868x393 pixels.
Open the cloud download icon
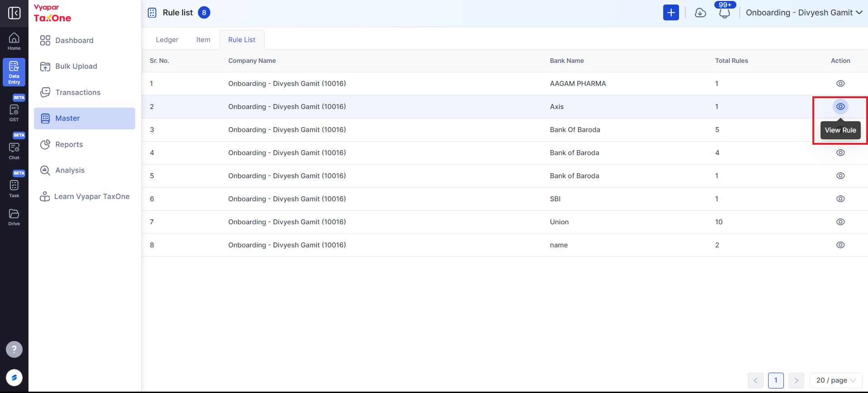point(700,13)
